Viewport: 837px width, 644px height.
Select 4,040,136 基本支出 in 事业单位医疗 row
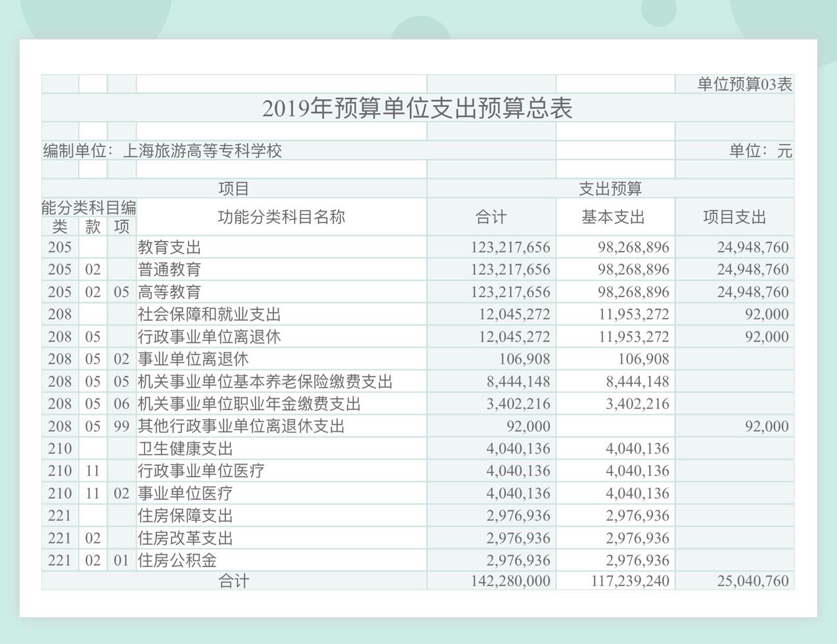[x=638, y=494]
